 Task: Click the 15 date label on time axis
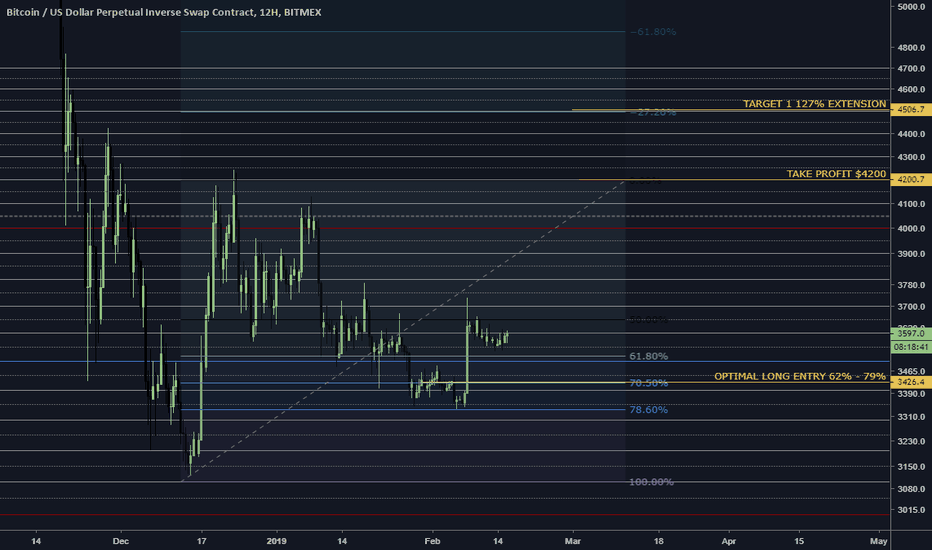tap(799, 541)
